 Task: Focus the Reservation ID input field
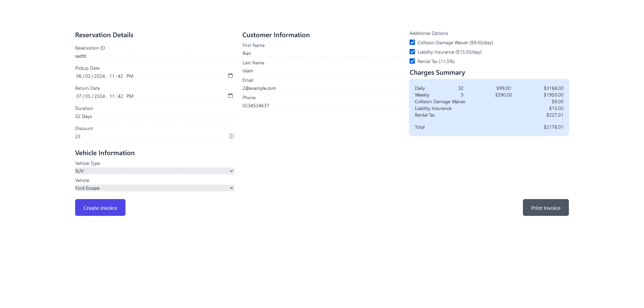click(x=155, y=56)
